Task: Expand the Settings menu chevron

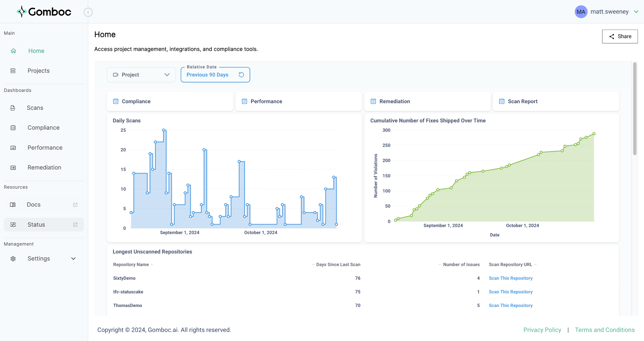Action: tap(73, 259)
